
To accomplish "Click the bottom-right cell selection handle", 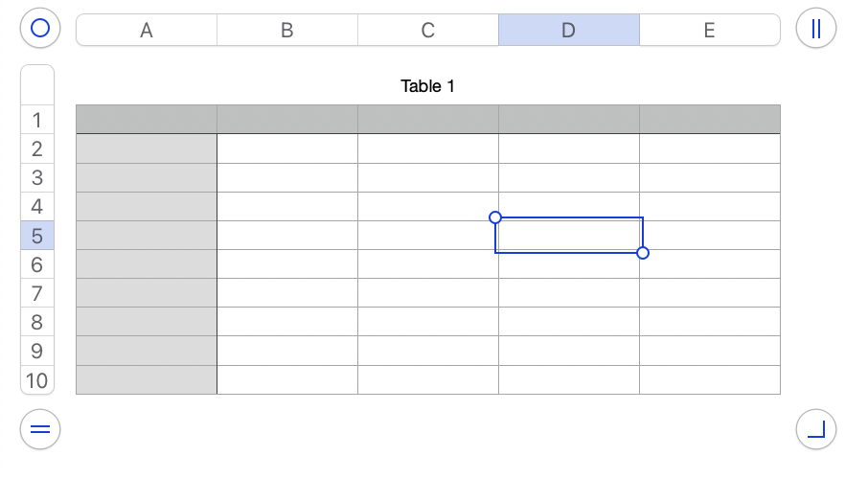I will [643, 253].
